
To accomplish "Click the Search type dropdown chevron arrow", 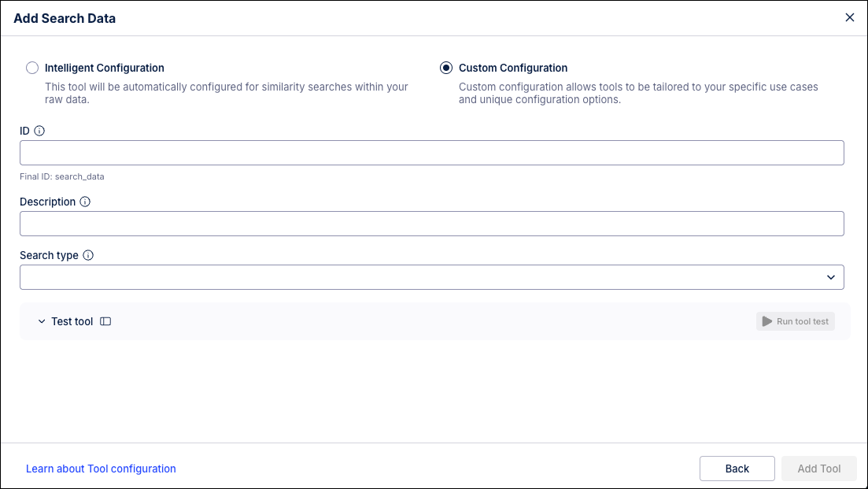I will coord(830,277).
